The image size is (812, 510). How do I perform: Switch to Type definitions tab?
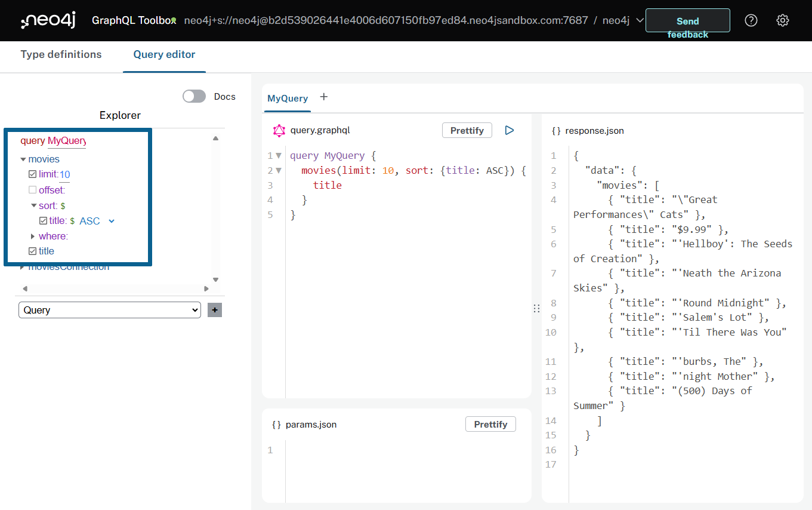61,54
